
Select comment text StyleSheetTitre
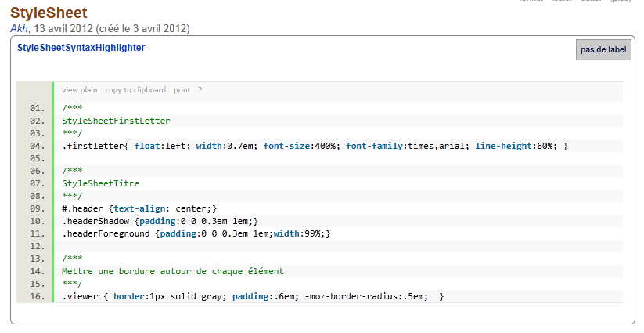click(x=101, y=183)
